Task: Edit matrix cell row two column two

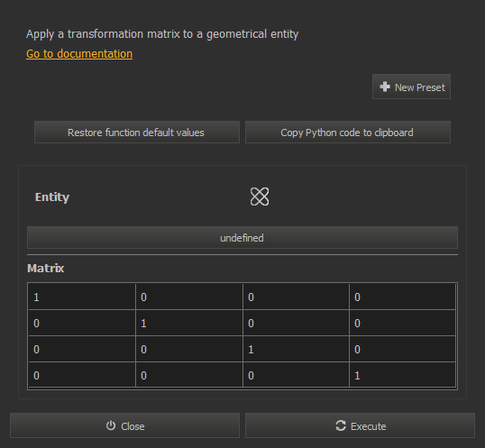Action: tap(189, 323)
